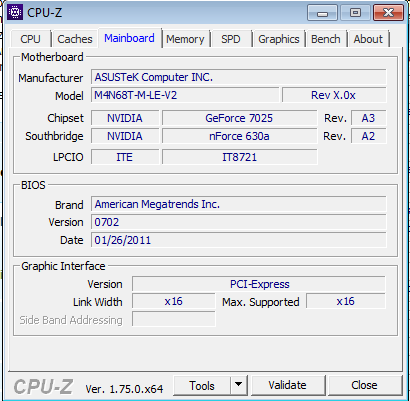Screen dimensions: 410x401
Task: Click the BIOS brand American Megatrends Inc.
Action: [x=239, y=204]
